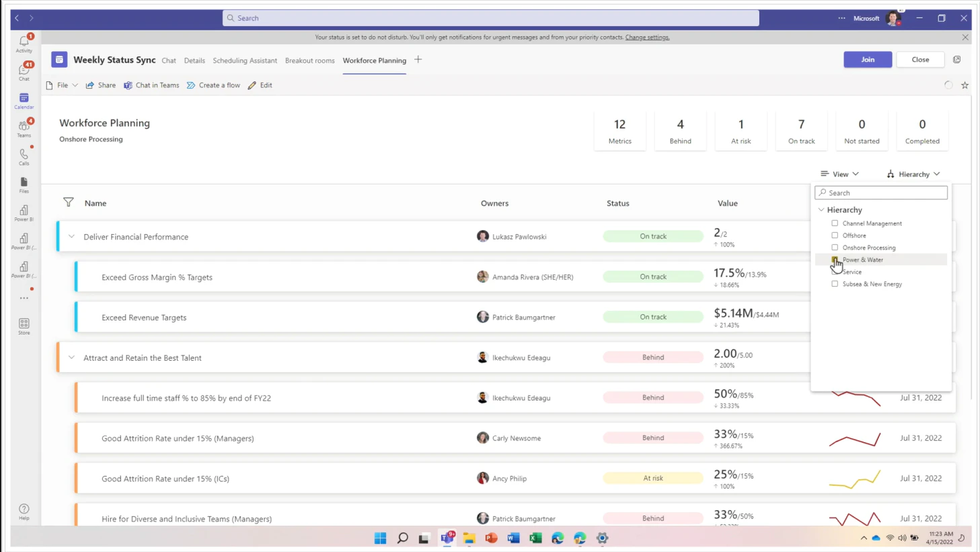Open the Scheduling Assistant tab

[x=245, y=61]
